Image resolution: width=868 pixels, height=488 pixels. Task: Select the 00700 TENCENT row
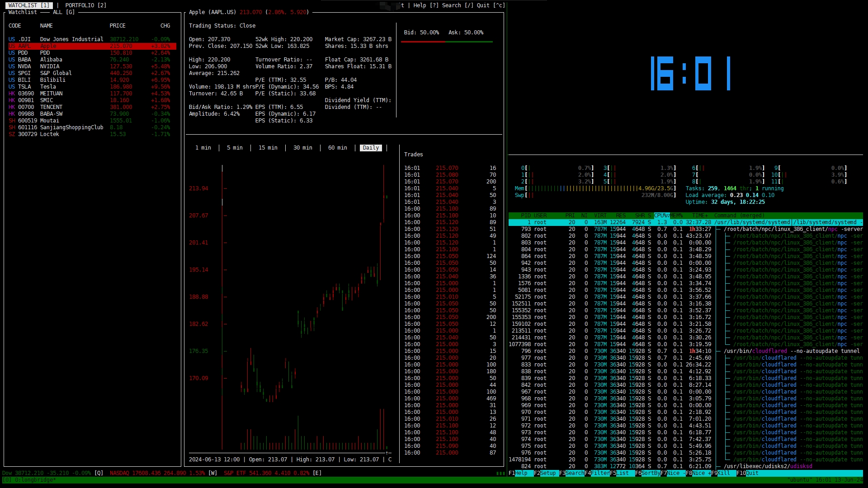pyautogui.click(x=92, y=107)
